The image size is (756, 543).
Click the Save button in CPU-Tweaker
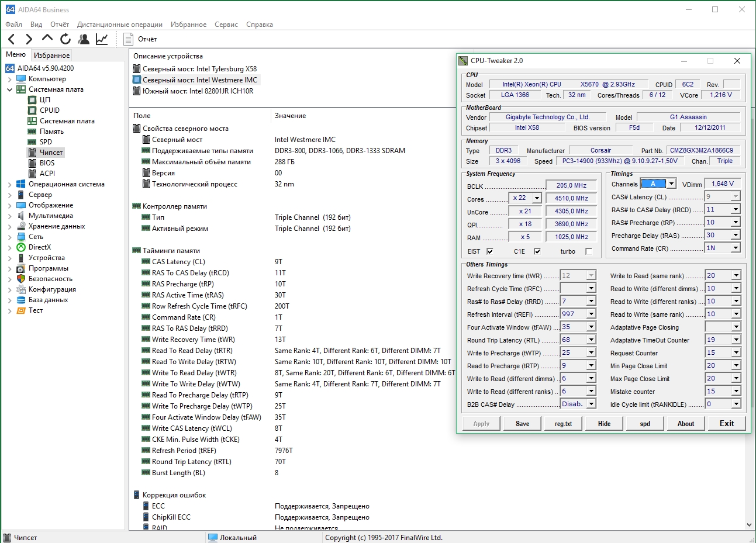click(x=522, y=424)
